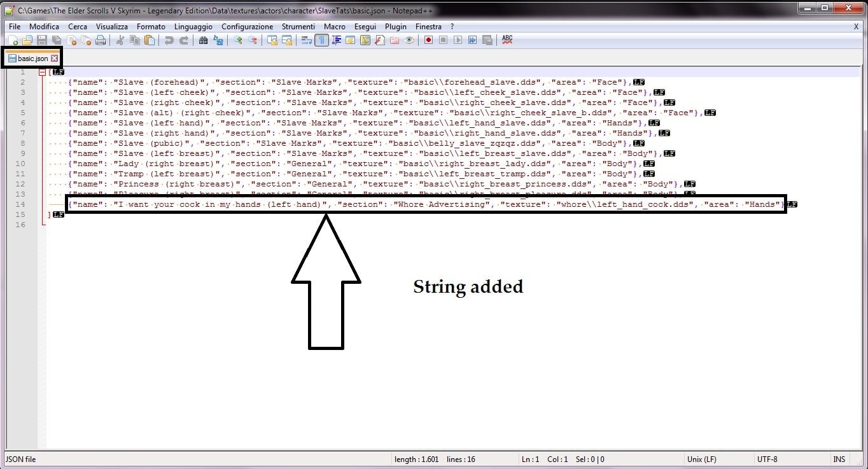Click 'length : 1.601 lines : 16' status entry

pyautogui.click(x=435, y=459)
